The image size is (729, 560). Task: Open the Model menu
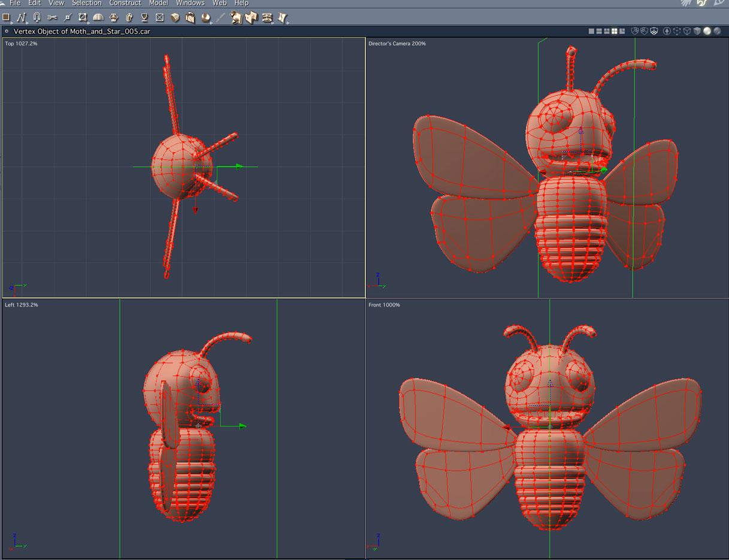tap(159, 3)
